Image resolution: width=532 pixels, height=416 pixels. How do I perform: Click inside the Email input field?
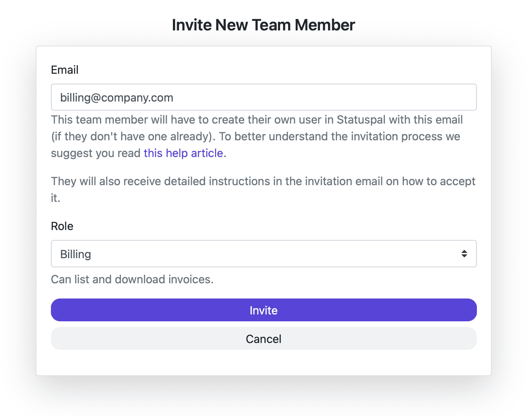pos(264,97)
